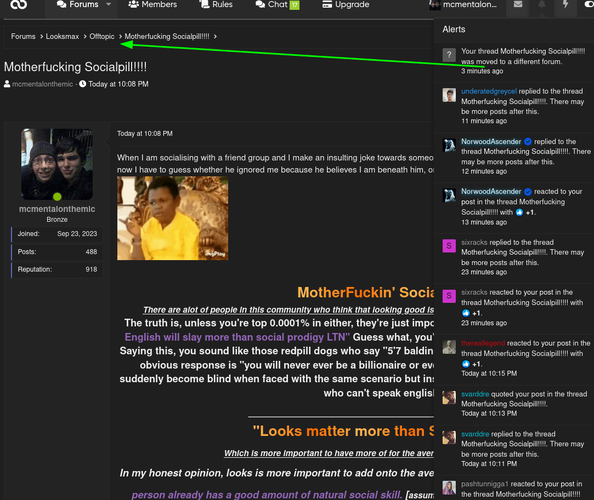
Task: Click underatedgreycel username in alerts
Action: [489, 91]
